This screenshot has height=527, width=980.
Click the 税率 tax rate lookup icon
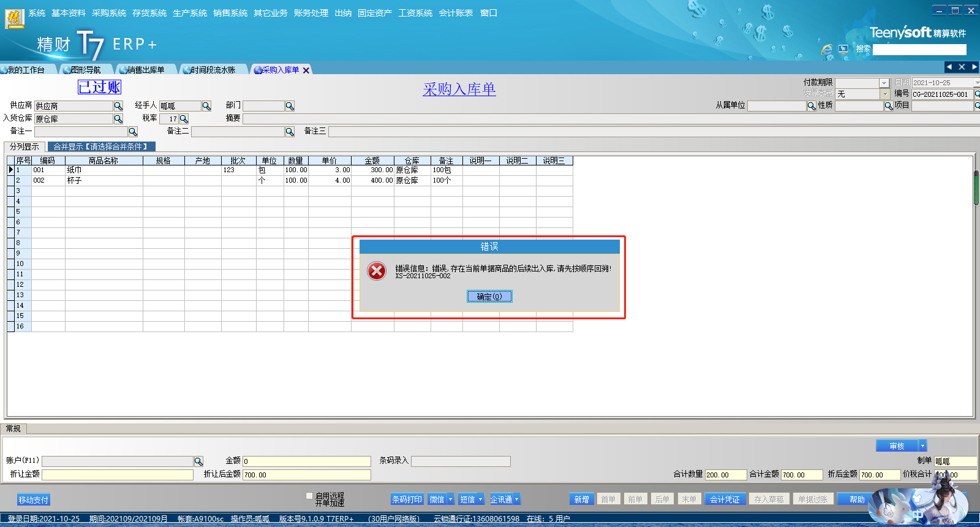pos(184,119)
